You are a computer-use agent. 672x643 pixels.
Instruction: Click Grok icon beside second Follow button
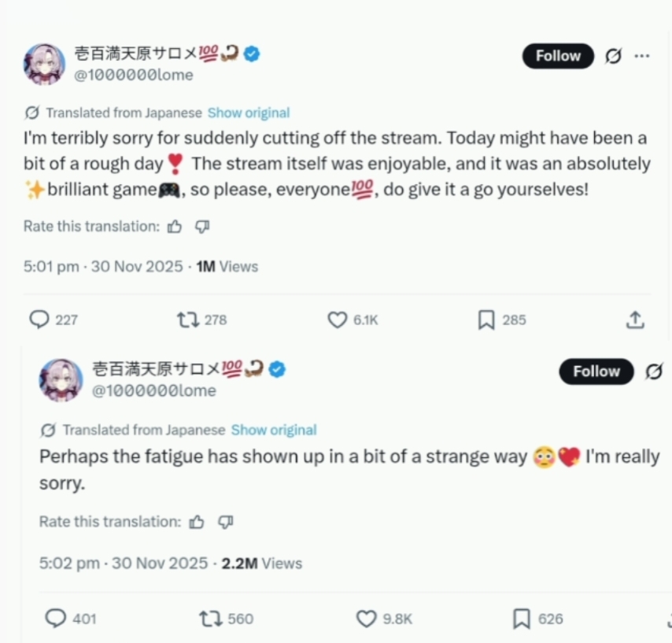(x=654, y=371)
